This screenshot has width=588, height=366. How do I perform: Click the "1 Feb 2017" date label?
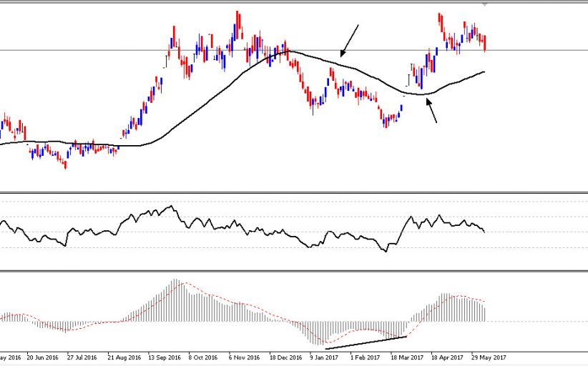point(365,357)
